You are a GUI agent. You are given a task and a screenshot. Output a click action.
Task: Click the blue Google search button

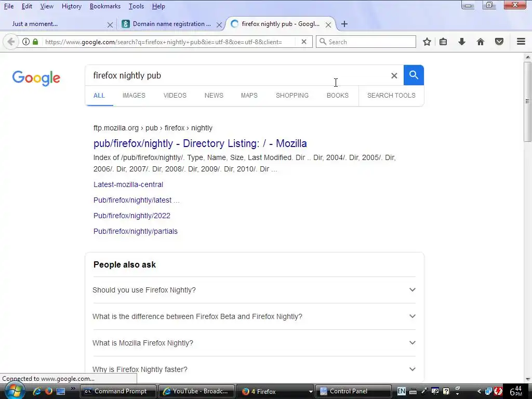tap(414, 75)
